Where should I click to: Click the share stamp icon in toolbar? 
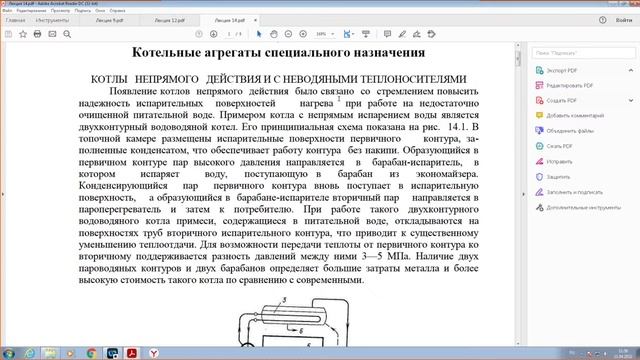coord(431,34)
